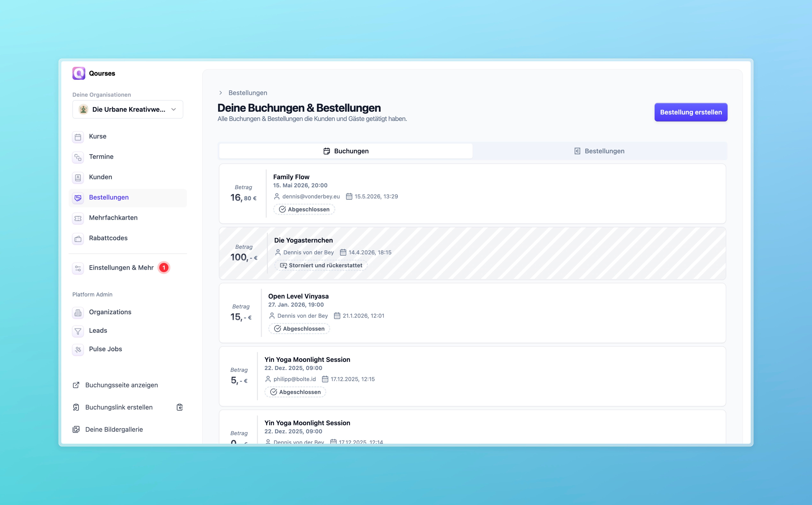Open Deine Bildergallerie link
This screenshot has height=505, width=812.
point(108,430)
